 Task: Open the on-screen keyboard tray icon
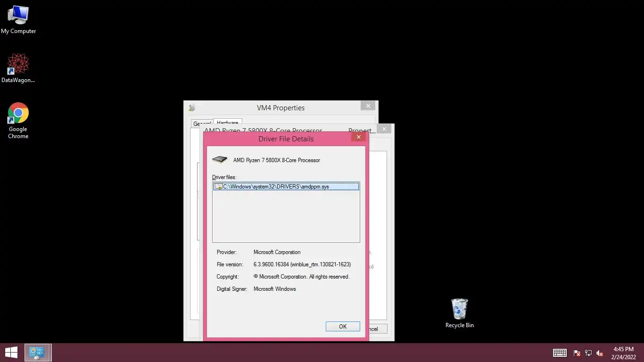[560, 353]
